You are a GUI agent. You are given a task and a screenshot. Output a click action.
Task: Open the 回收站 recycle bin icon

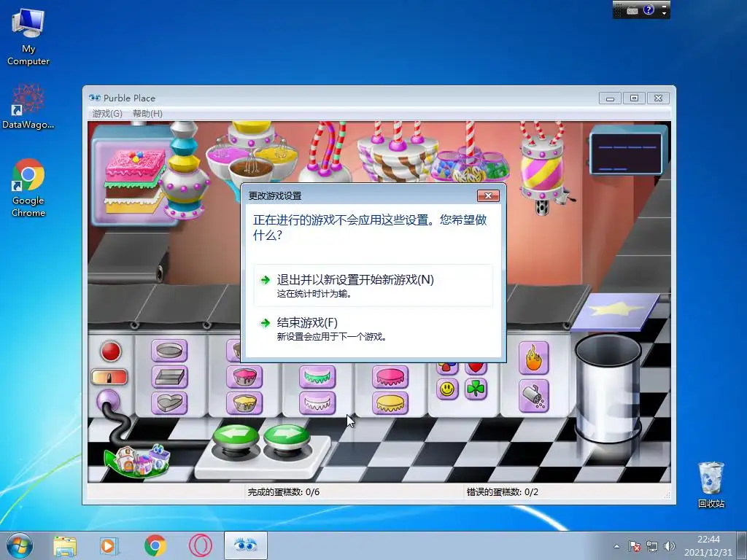pos(711,485)
